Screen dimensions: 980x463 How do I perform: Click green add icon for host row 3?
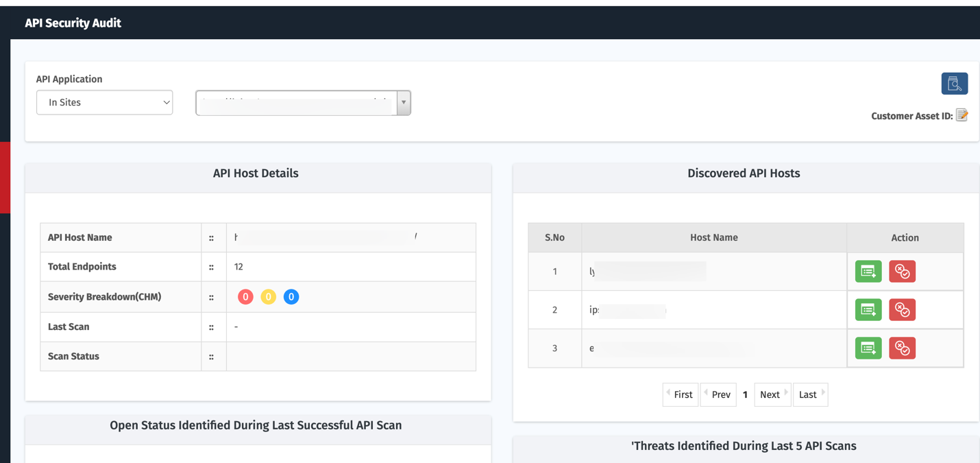(x=868, y=348)
